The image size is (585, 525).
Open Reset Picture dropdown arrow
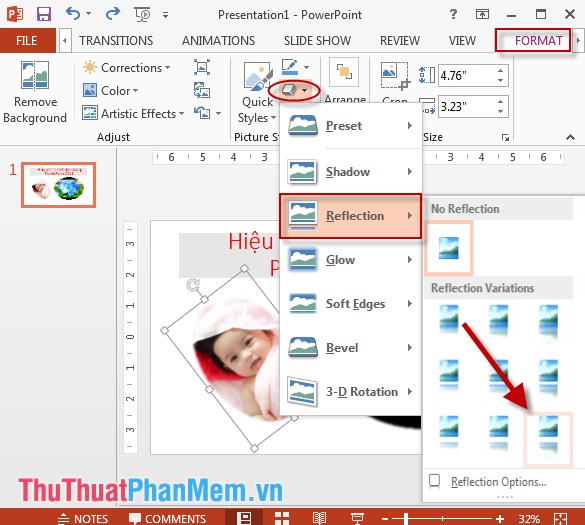(219, 113)
